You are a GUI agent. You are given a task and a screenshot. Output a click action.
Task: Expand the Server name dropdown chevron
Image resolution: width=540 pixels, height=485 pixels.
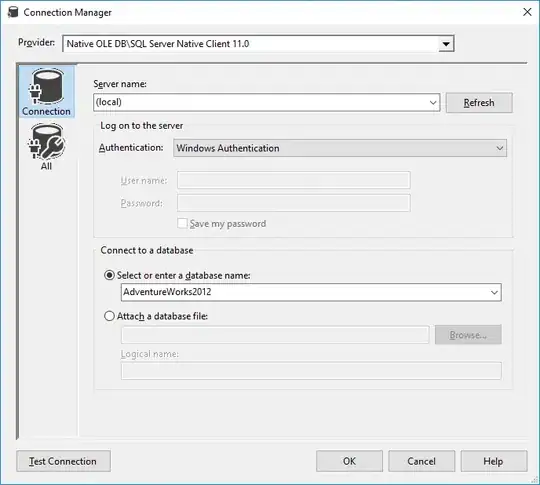coord(433,102)
